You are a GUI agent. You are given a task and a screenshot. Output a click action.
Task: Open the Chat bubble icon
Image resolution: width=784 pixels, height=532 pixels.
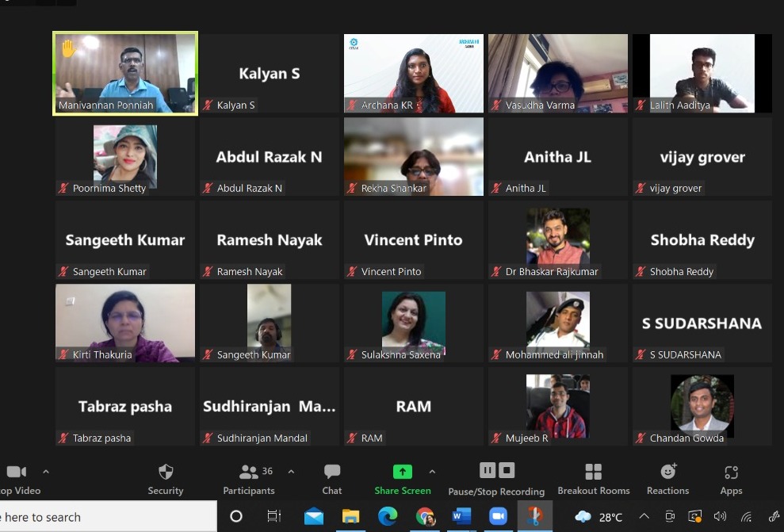[x=332, y=472]
